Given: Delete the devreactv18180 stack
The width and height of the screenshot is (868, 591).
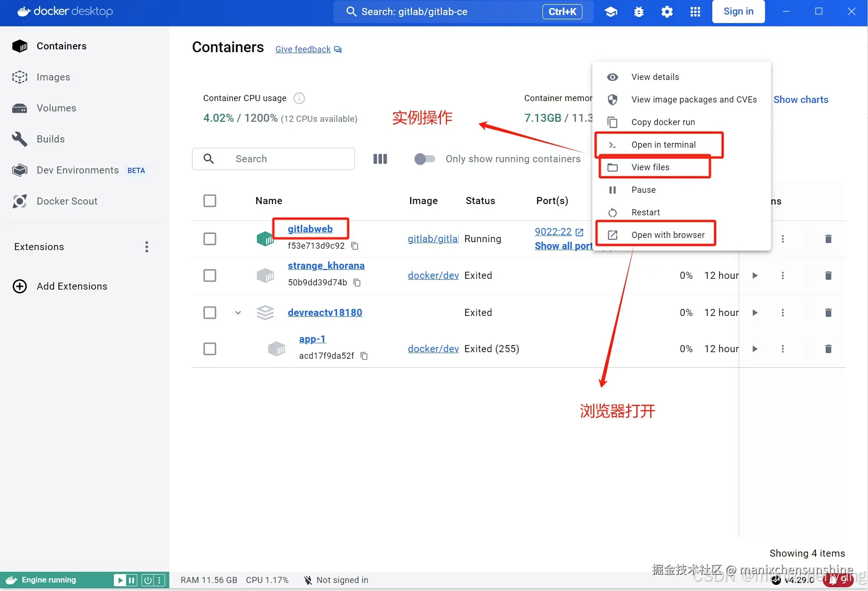Looking at the screenshot, I should 828,313.
